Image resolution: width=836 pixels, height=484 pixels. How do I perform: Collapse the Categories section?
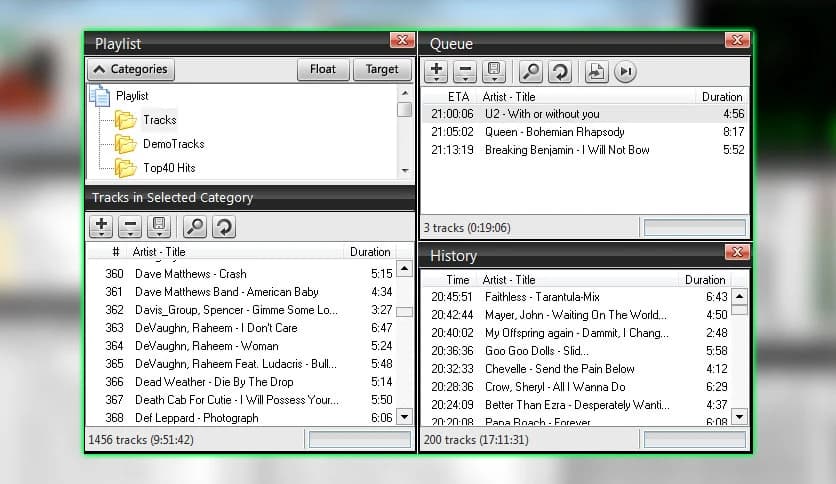pos(131,70)
